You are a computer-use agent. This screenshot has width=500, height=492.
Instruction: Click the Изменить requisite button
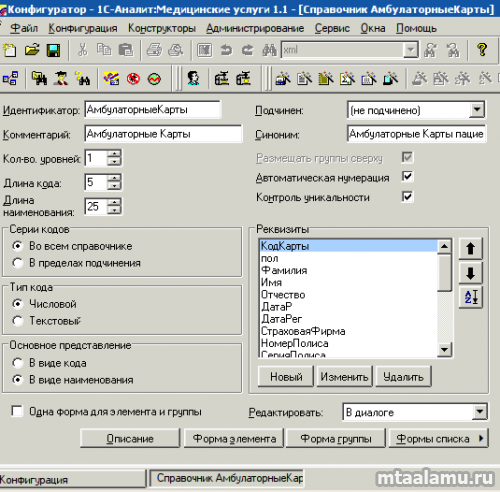click(x=344, y=377)
